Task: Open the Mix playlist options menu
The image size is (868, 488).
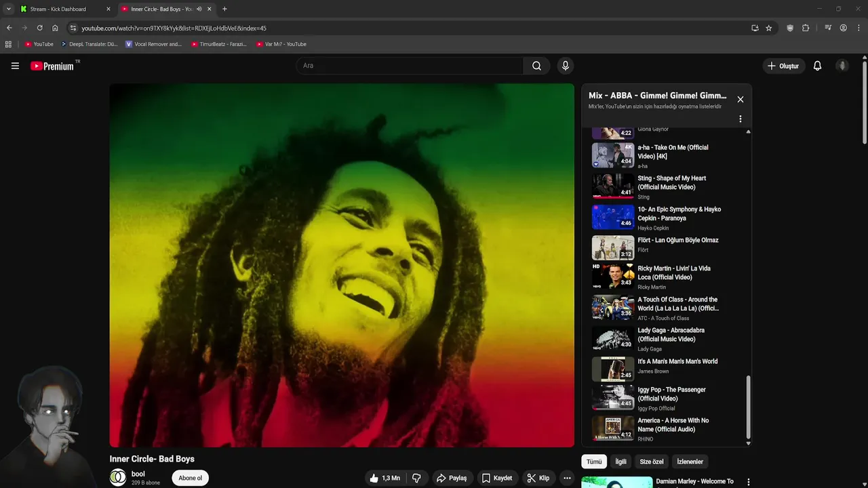Action: (x=740, y=119)
